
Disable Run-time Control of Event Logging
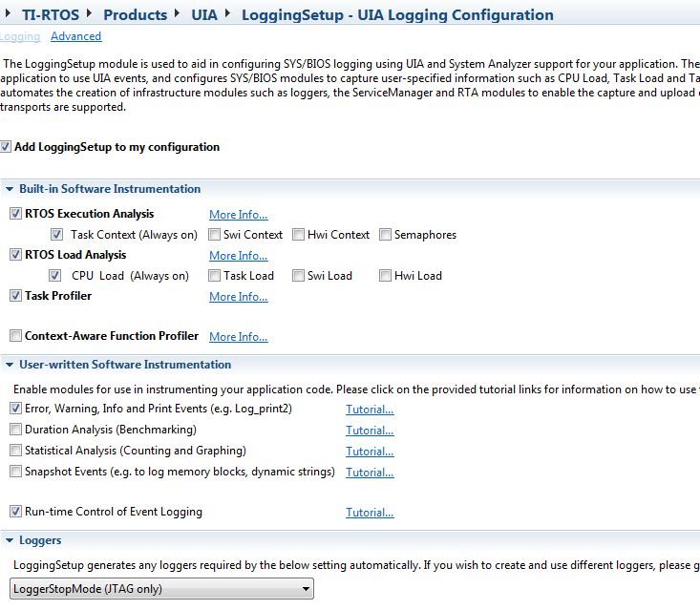pyautogui.click(x=15, y=511)
